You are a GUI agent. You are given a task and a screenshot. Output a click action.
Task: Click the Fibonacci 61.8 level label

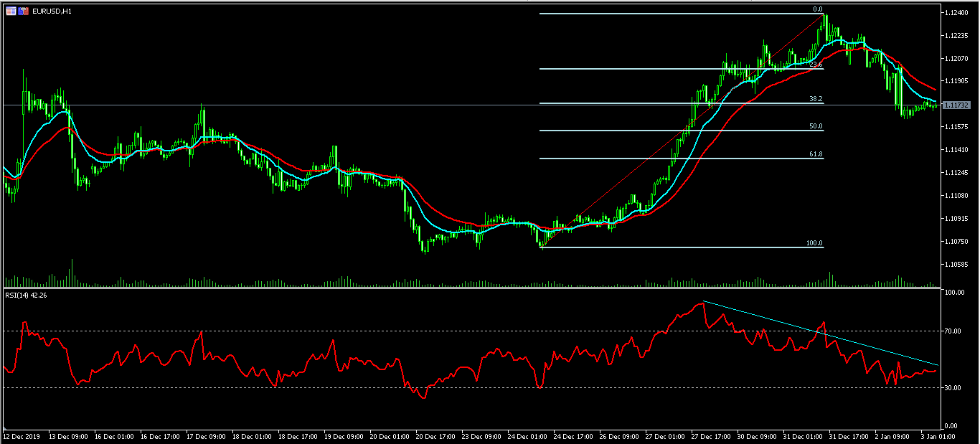[x=816, y=154]
